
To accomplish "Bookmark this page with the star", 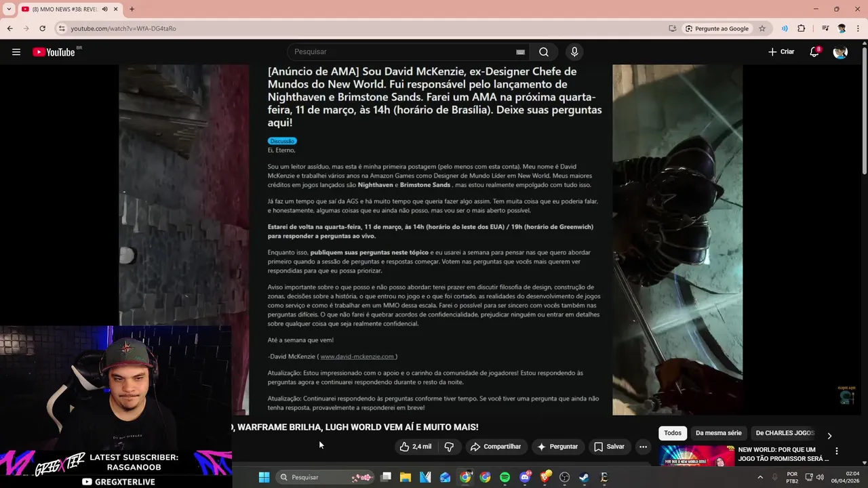I will [x=762, y=28].
